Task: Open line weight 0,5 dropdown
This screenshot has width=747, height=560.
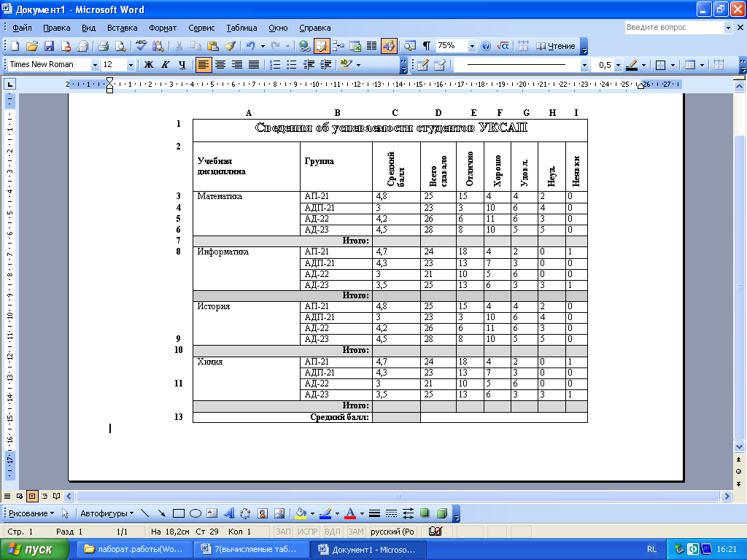Action: click(x=618, y=65)
